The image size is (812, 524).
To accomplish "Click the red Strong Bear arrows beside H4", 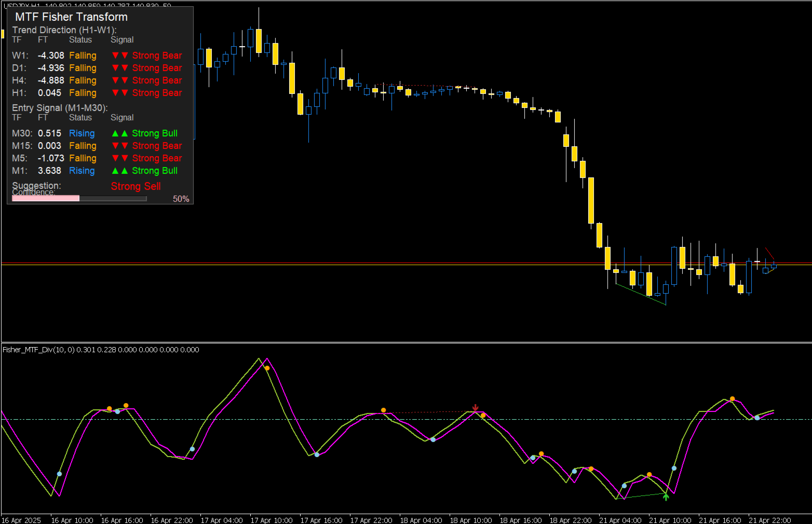I will click(119, 80).
